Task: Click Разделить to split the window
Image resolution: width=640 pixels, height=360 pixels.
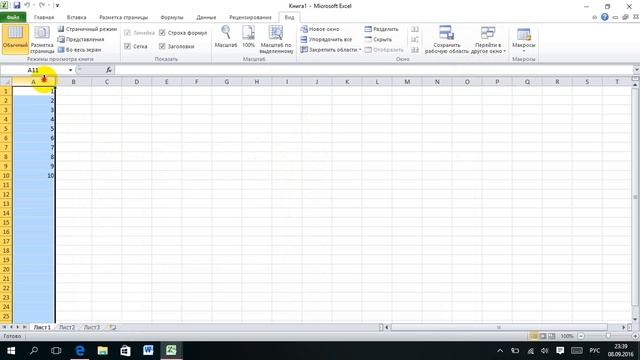Action: 381,29
